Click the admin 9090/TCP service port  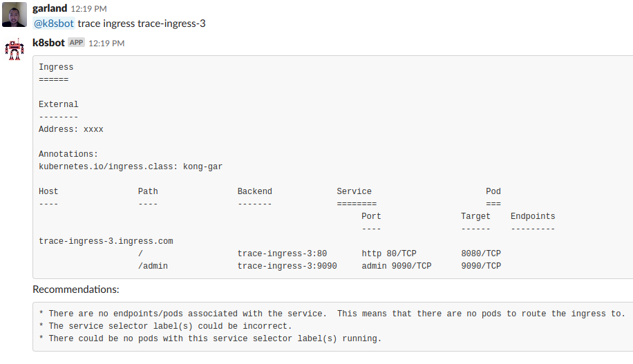[397, 266]
